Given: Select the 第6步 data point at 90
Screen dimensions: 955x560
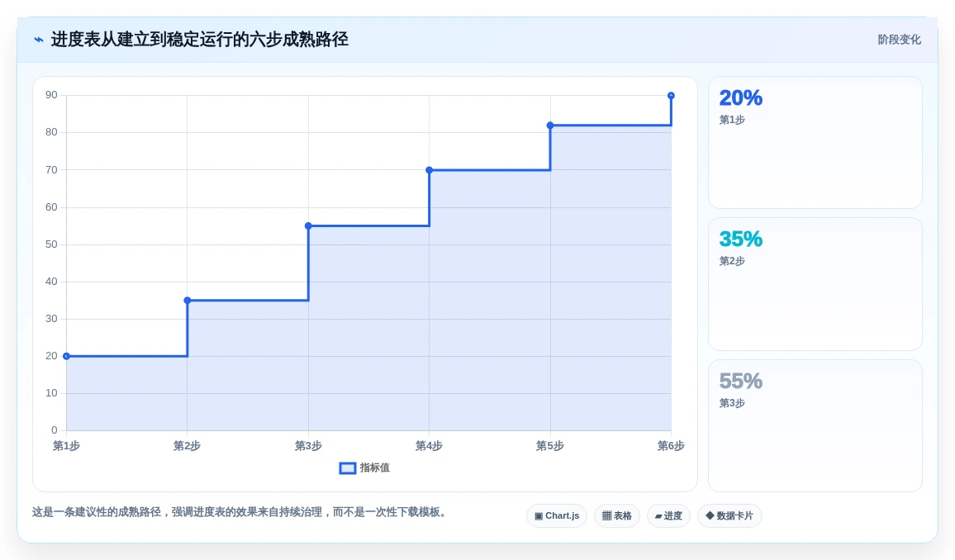Looking at the screenshot, I should click(671, 96).
